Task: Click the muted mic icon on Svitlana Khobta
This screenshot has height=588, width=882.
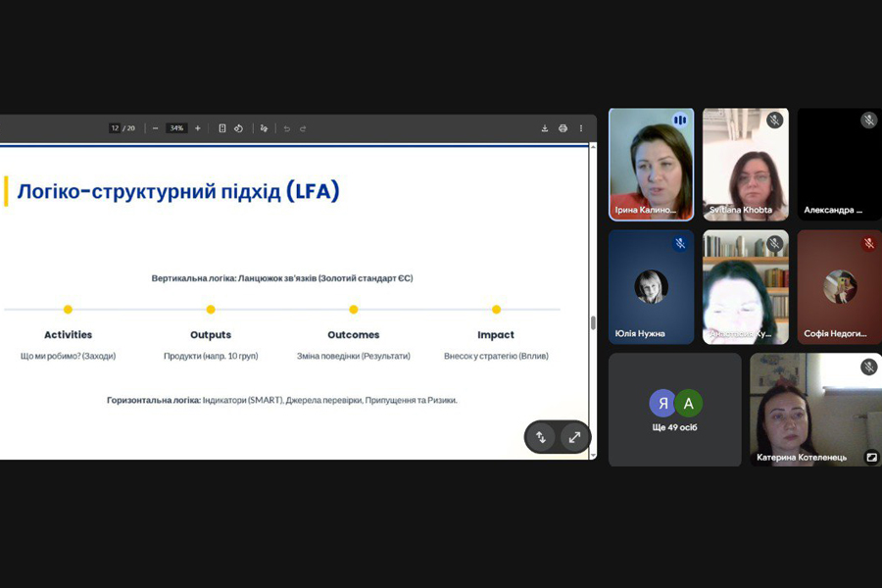Action: coord(774,121)
